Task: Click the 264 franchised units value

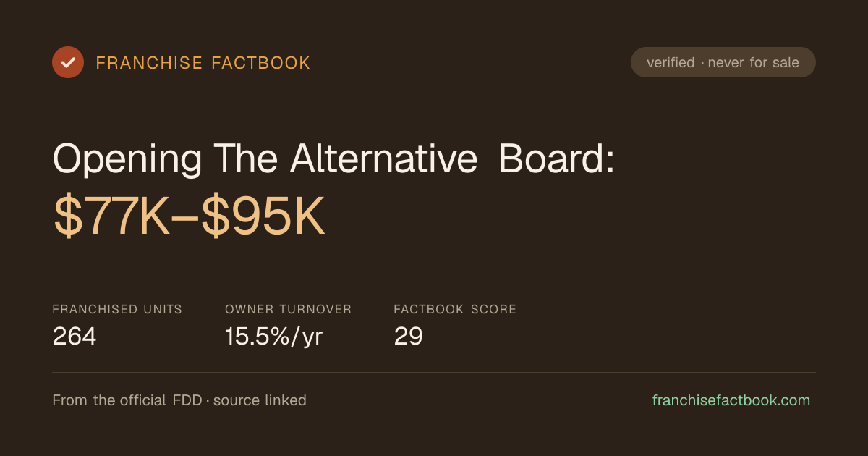Action: coord(75,336)
